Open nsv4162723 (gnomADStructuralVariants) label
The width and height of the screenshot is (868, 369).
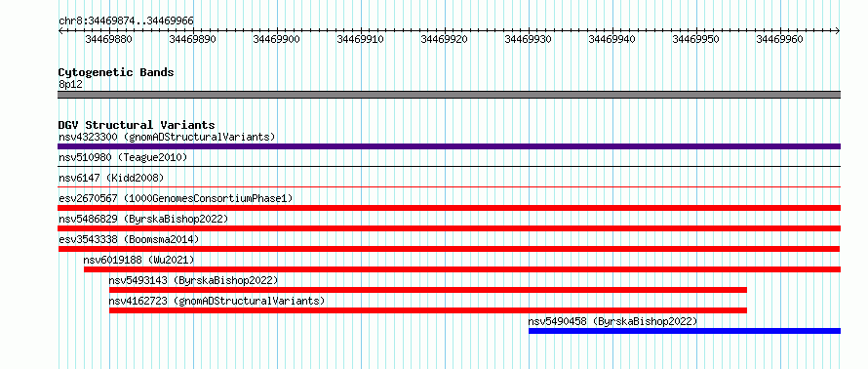pyautogui.click(x=217, y=301)
